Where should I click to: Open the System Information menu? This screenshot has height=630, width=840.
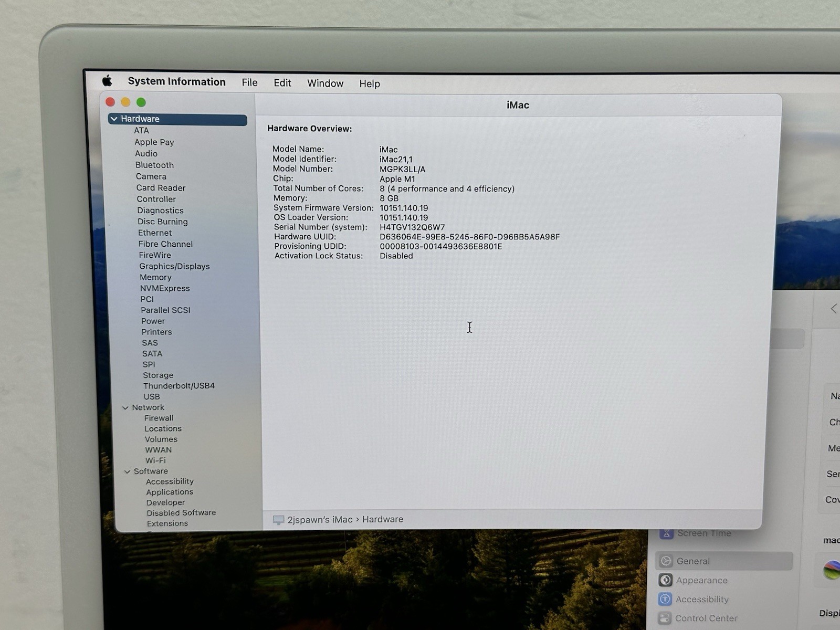176,81
